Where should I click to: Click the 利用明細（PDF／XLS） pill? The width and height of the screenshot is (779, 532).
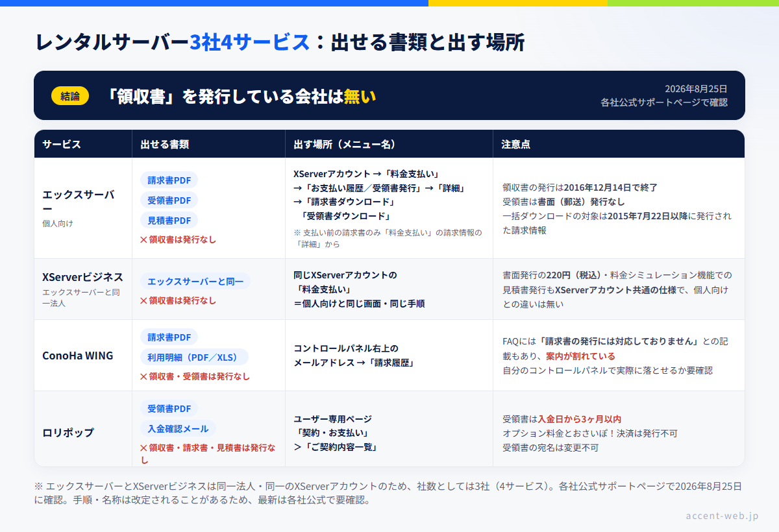[194, 357]
